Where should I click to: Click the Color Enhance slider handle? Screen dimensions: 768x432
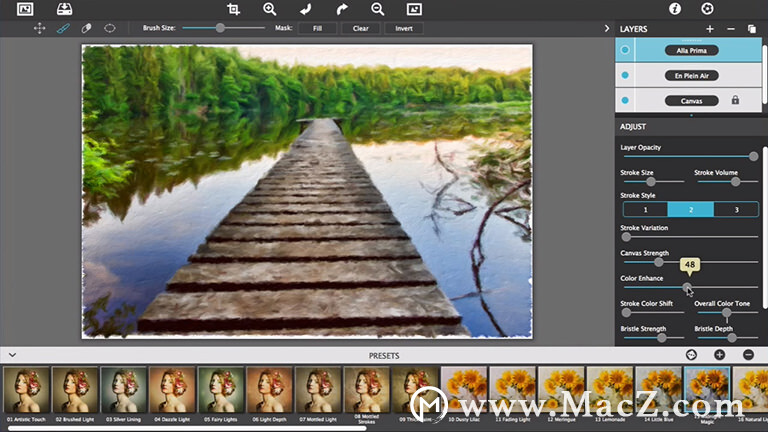[687, 287]
